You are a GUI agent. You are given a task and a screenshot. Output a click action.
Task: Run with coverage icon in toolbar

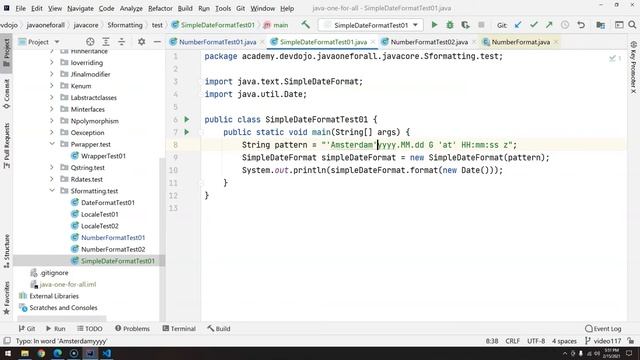[x=465, y=25]
